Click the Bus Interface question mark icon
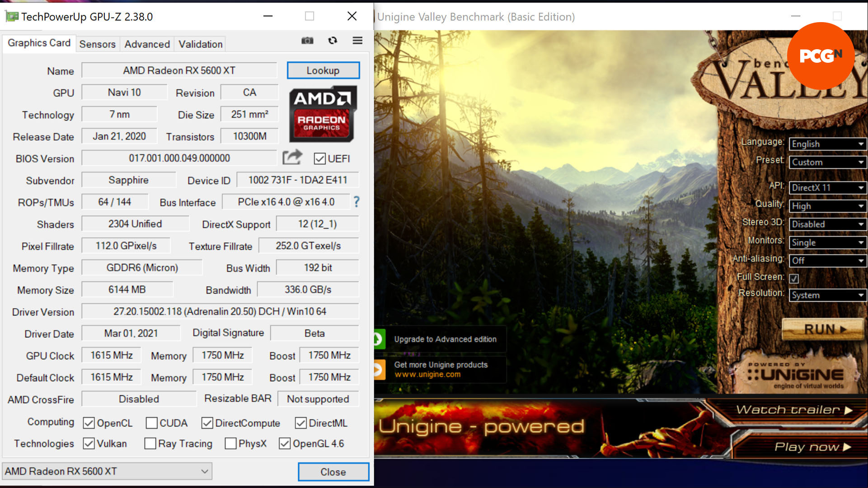 click(x=357, y=202)
